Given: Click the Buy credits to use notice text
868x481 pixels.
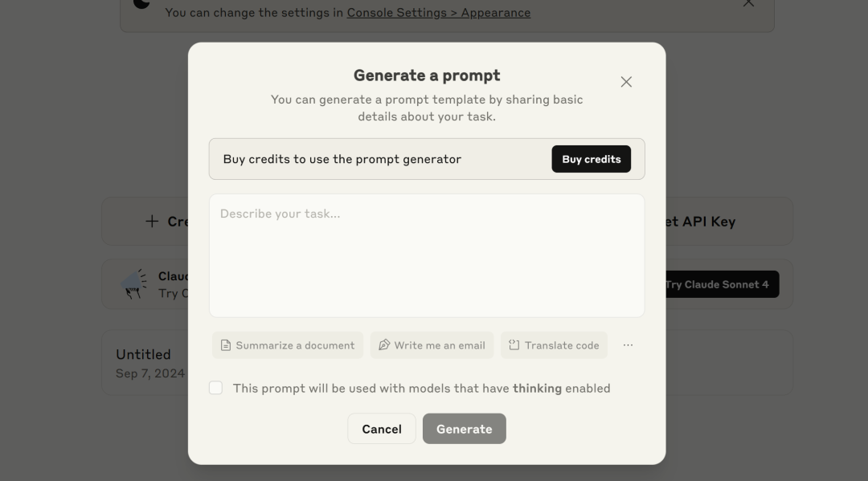Looking at the screenshot, I should 342,159.
